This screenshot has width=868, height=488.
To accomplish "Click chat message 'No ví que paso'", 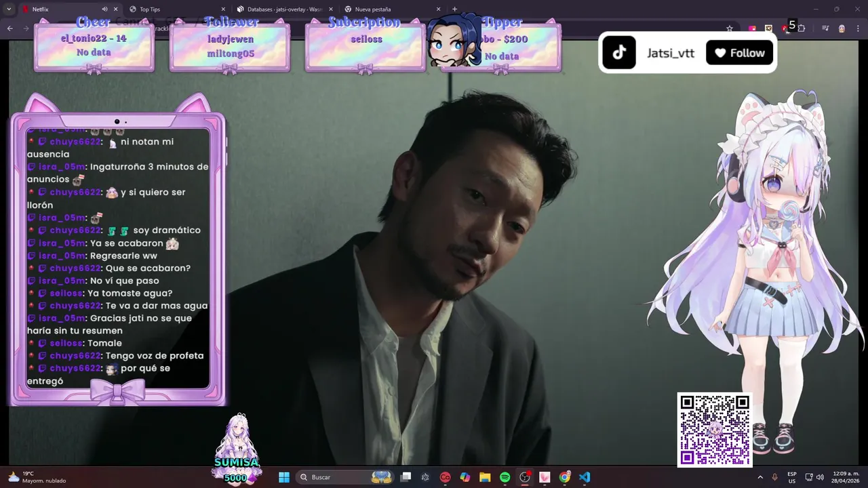I will tap(125, 281).
